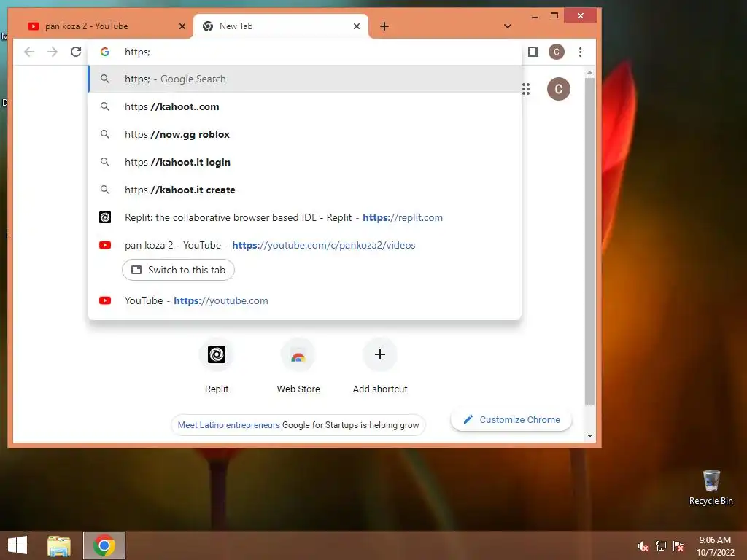The height and width of the screenshot is (560, 747).
Task: Click the large Google account avatar on page
Action: pyautogui.click(x=558, y=89)
